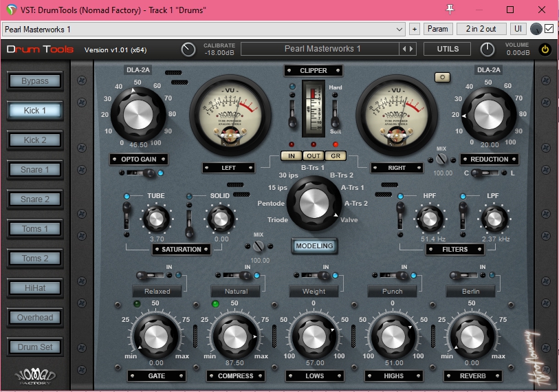The image size is (559, 392).
Task: Click the LPF frequency knob
Action: 494,219
